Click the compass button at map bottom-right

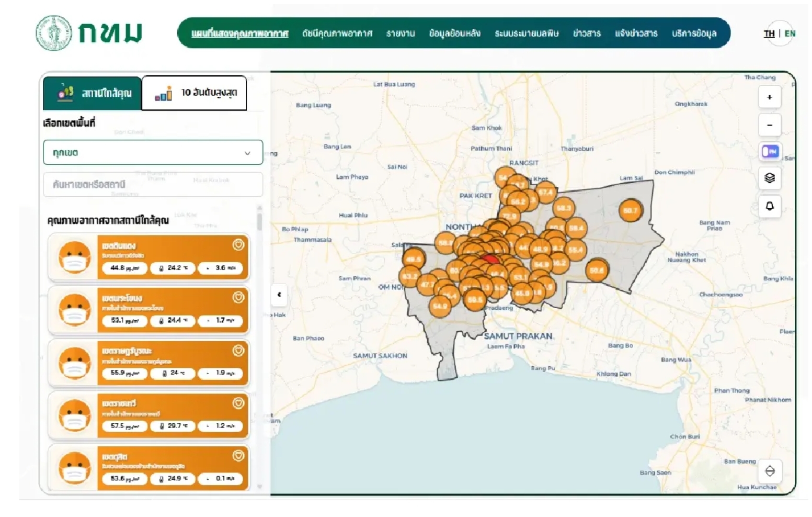tap(770, 471)
